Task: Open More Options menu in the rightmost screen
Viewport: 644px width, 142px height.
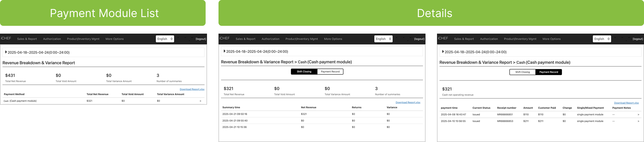Action: click(552, 39)
